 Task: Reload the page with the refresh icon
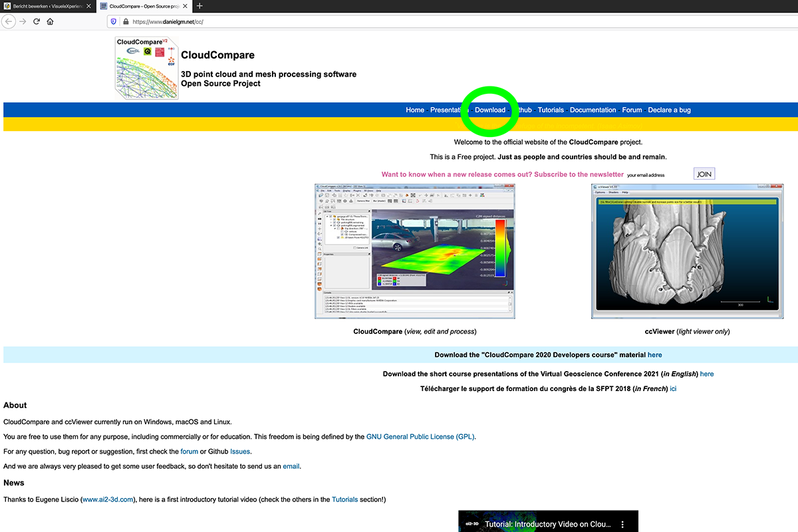[37, 21]
